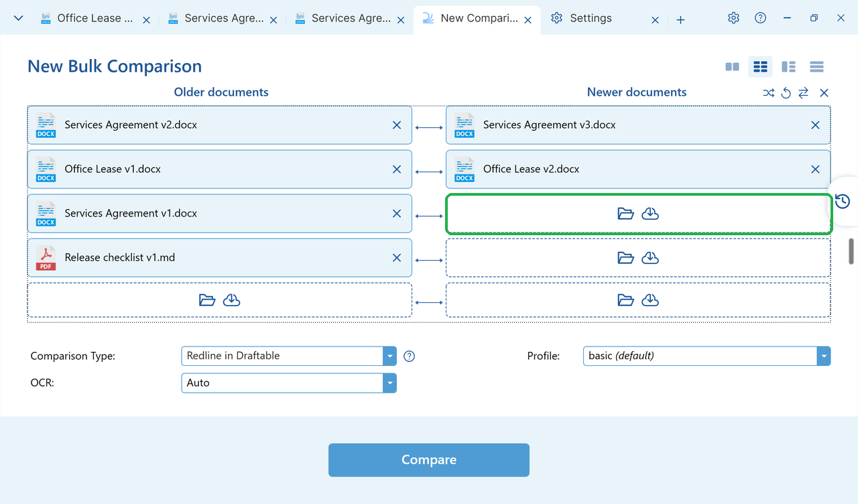Click the circular reset arrow beside Newer documents

(x=786, y=93)
